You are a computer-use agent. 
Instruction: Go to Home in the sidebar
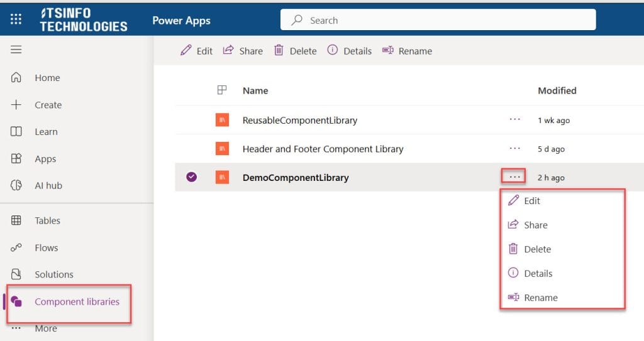click(x=47, y=77)
